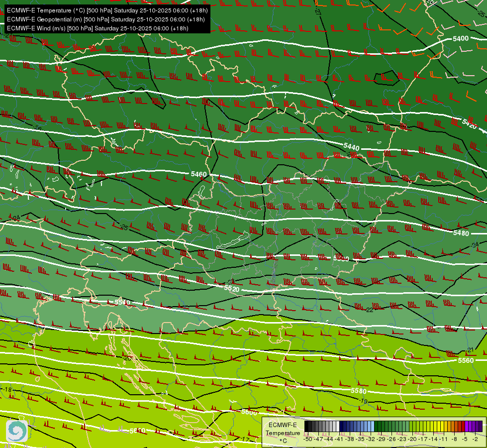Click the dark purple rightmost legend swatch
The image size is (487, 448).
point(481,426)
